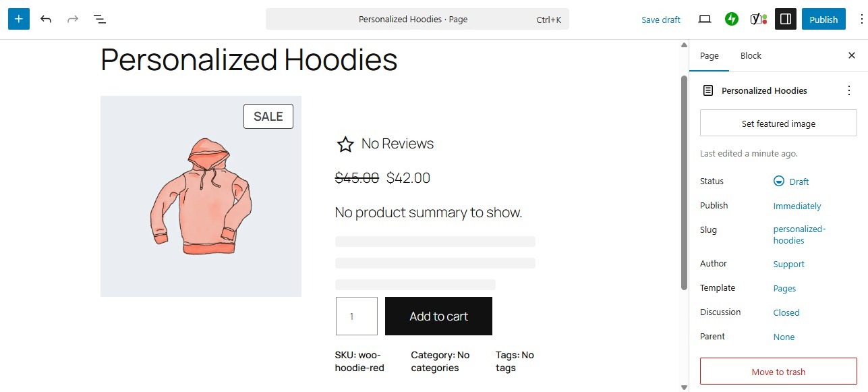The width and height of the screenshot is (868, 392).
Task: Open the Yoast SEO icon
Action: click(757, 19)
